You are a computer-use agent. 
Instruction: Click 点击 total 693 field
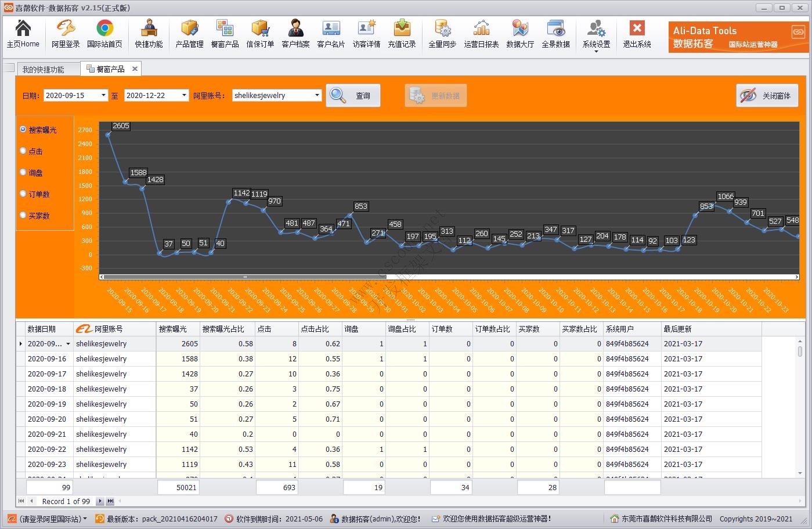[x=277, y=487]
